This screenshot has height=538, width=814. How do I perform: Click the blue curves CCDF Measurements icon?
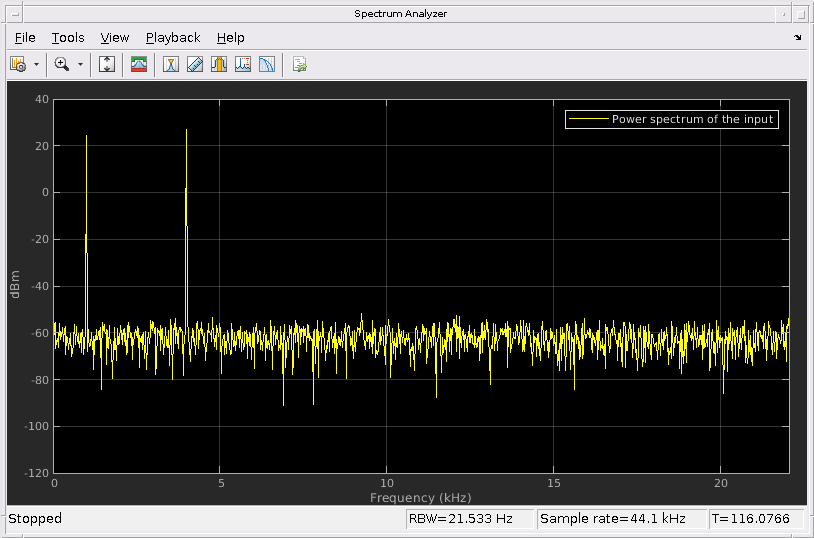tap(267, 64)
